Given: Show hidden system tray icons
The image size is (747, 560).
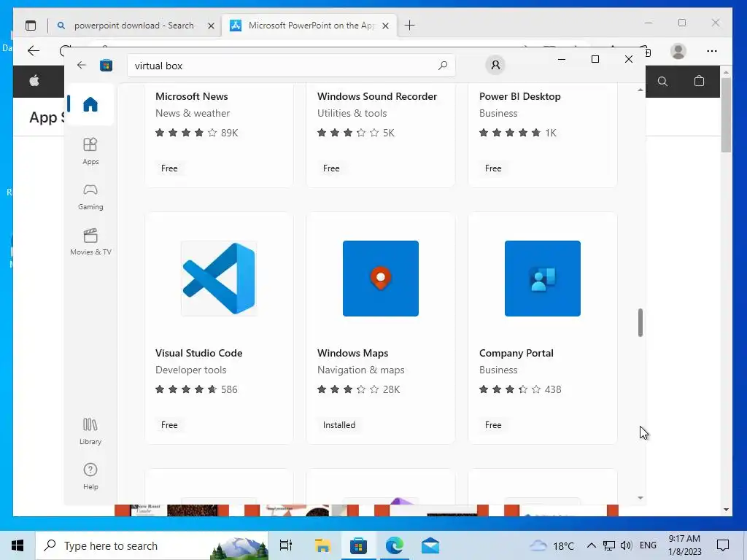Looking at the screenshot, I should click(x=591, y=545).
